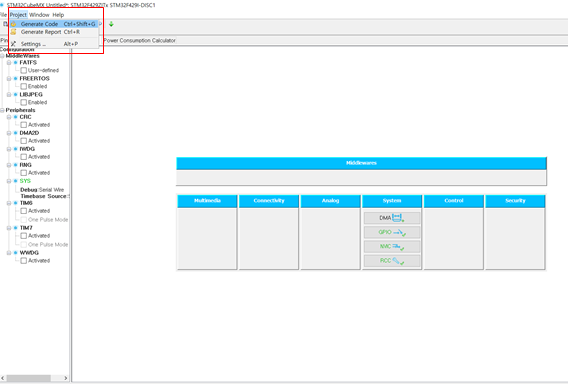This screenshot has width=568, height=384.
Task: Enable the LIBJPEG checkbox
Action: [24, 102]
